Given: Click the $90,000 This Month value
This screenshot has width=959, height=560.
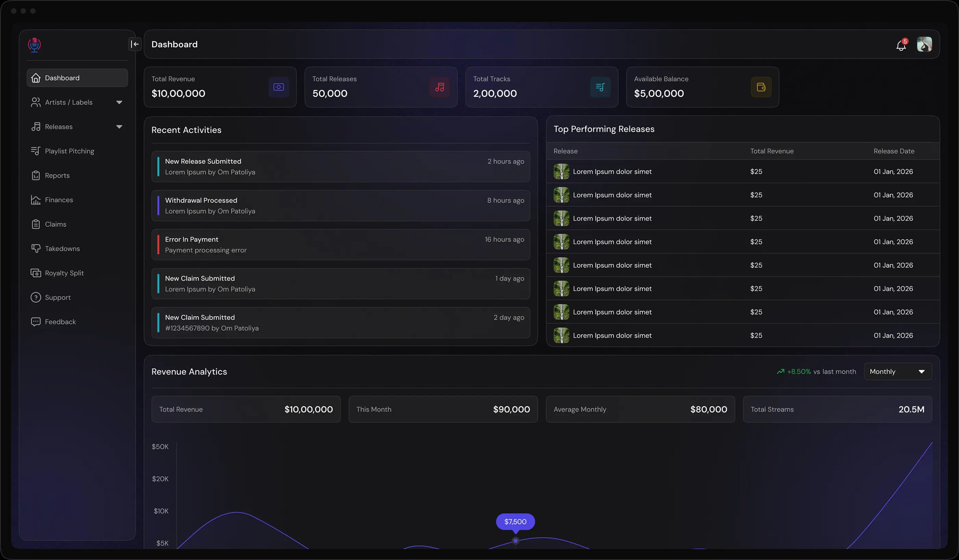Looking at the screenshot, I should coord(511,409).
